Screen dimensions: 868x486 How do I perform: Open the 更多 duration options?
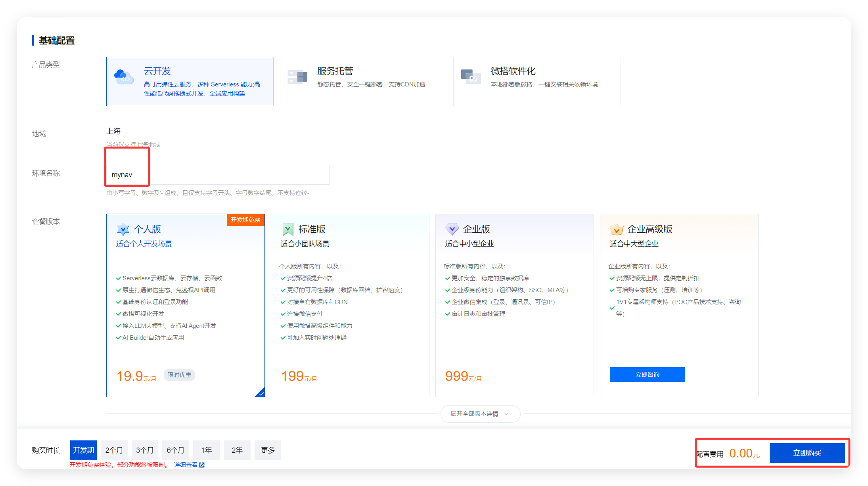pyautogui.click(x=268, y=450)
